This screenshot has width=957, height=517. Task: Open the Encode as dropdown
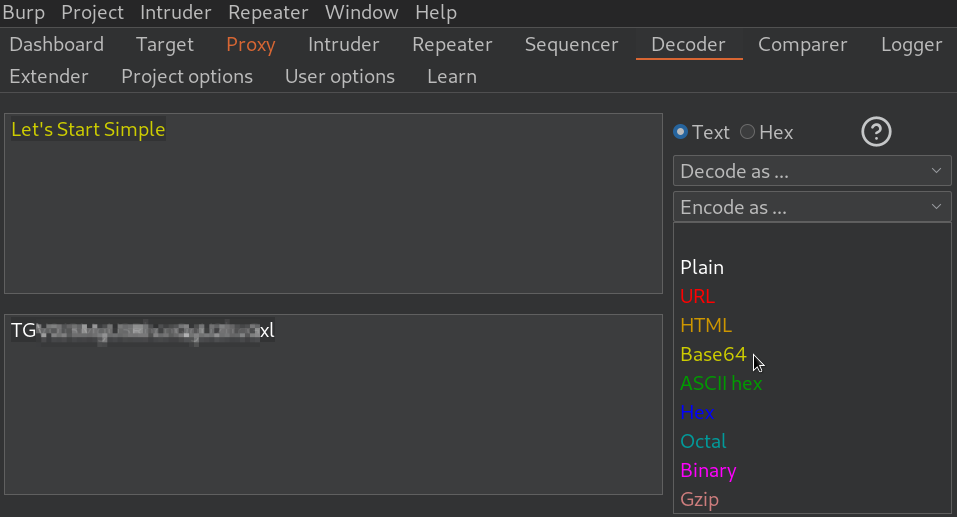pyautogui.click(x=812, y=207)
